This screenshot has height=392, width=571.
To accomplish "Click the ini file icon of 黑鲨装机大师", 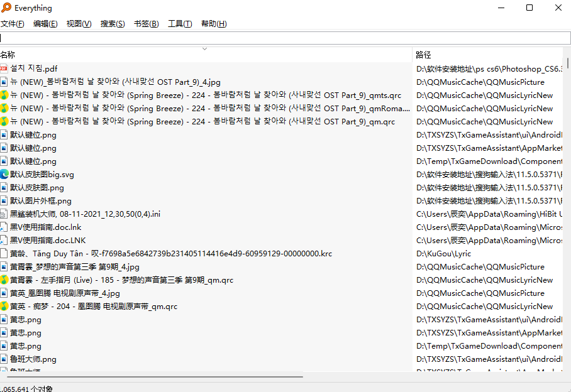I will tap(6, 214).
